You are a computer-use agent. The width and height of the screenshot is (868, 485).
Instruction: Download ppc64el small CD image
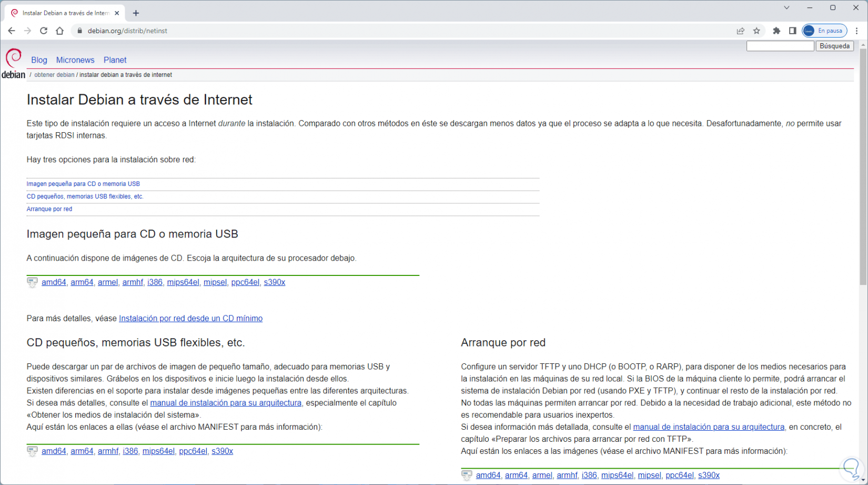click(245, 282)
